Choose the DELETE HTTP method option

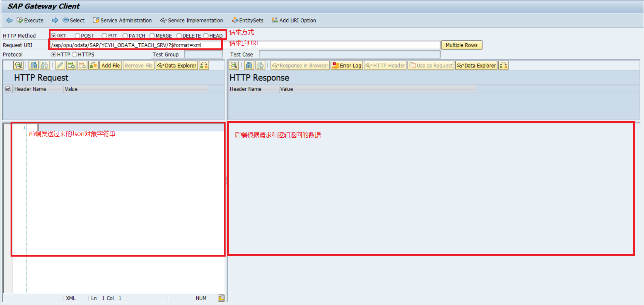coord(179,36)
